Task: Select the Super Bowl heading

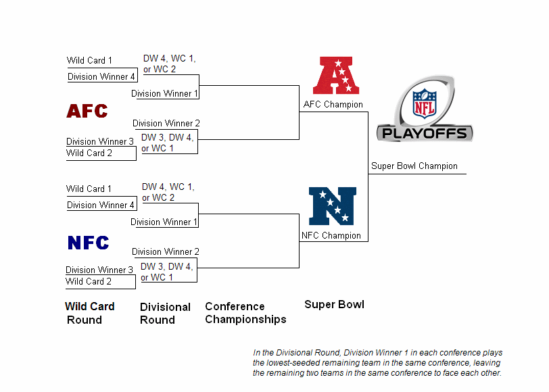Action: click(334, 304)
